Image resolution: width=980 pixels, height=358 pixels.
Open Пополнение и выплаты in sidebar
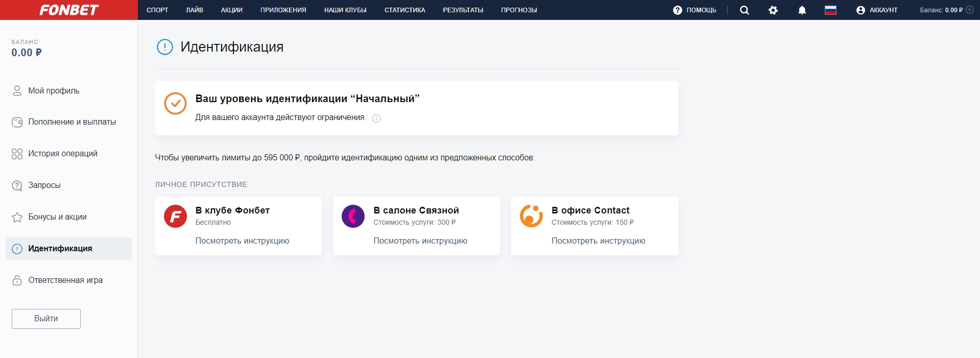71,122
